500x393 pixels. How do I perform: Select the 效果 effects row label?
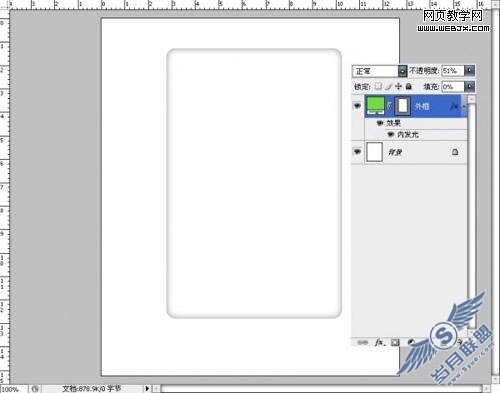pyautogui.click(x=393, y=123)
